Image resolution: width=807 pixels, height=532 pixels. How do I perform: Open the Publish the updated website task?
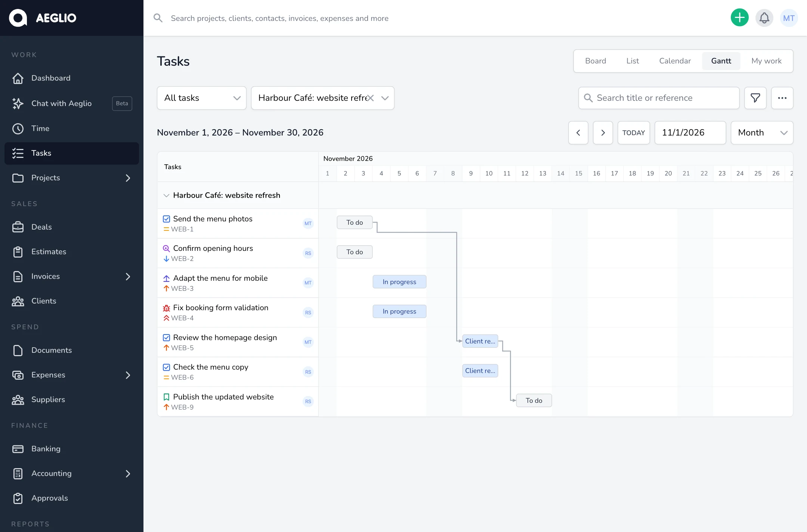[223, 397]
